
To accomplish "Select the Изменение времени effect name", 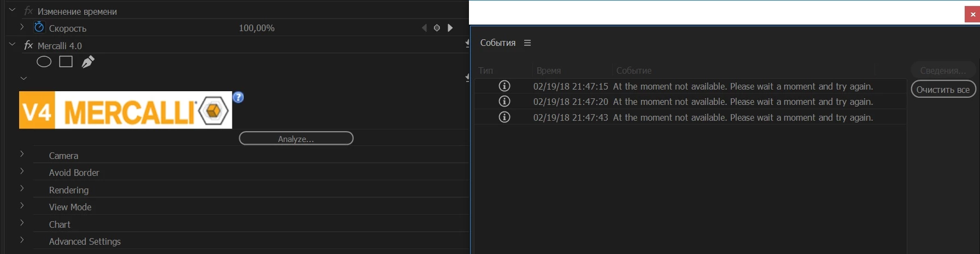I will 77,11.
